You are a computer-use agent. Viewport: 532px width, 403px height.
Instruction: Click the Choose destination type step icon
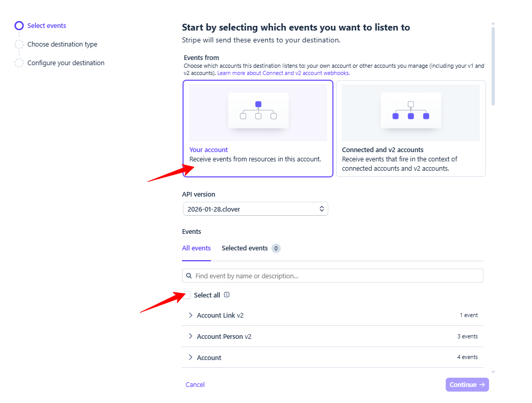point(19,44)
